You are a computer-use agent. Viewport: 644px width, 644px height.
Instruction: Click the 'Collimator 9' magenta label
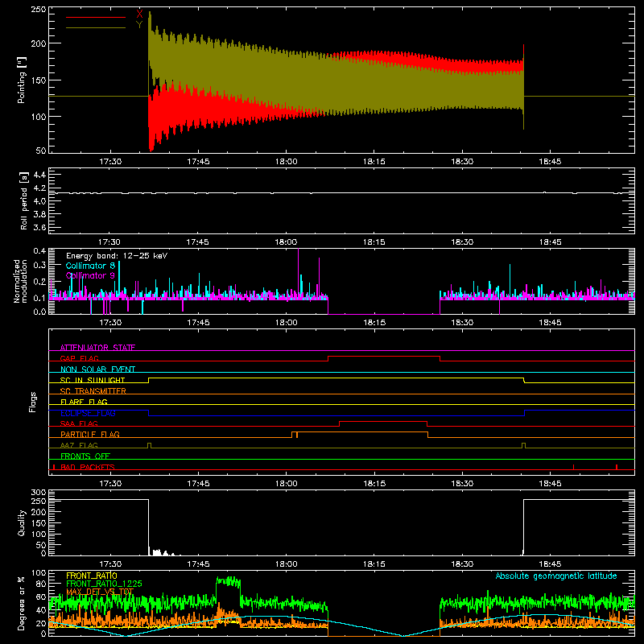click(x=90, y=275)
